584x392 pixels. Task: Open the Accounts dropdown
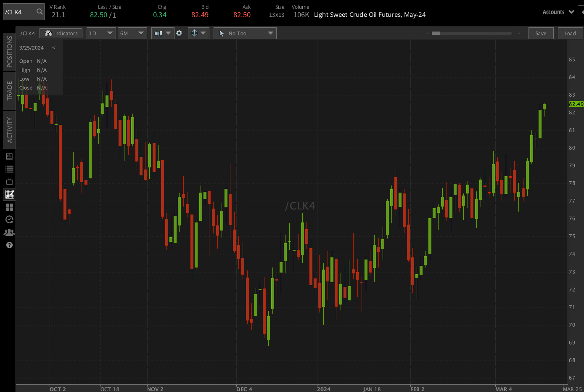pos(557,12)
